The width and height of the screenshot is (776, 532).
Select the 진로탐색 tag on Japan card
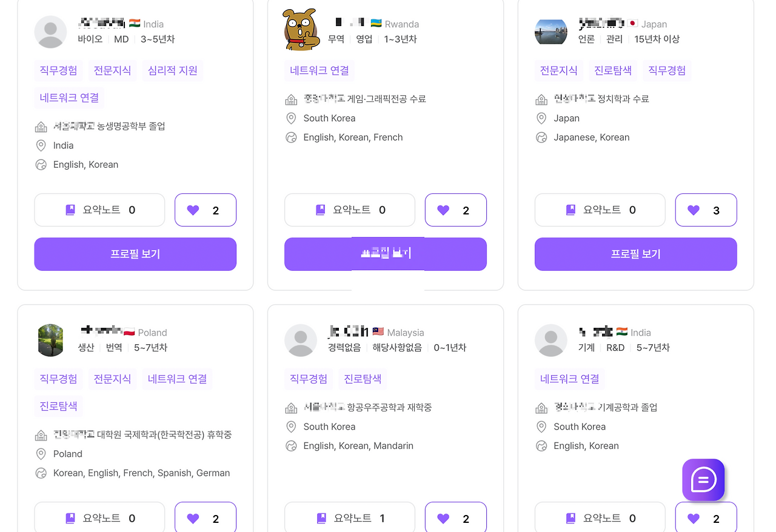(613, 70)
